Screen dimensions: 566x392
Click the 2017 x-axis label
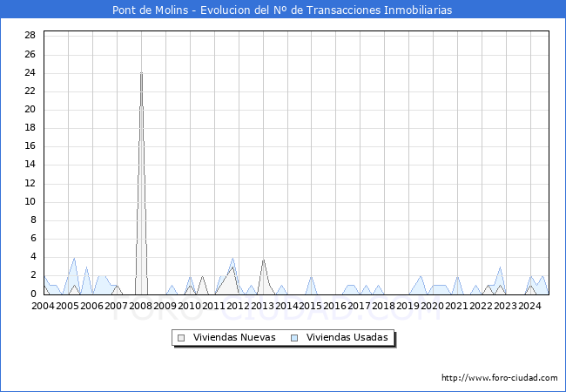(x=359, y=306)
